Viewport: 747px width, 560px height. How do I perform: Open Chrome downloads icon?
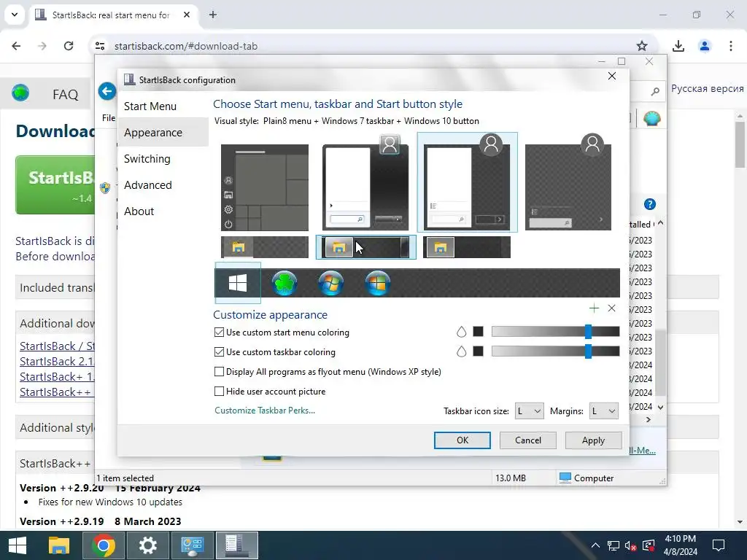tap(678, 46)
